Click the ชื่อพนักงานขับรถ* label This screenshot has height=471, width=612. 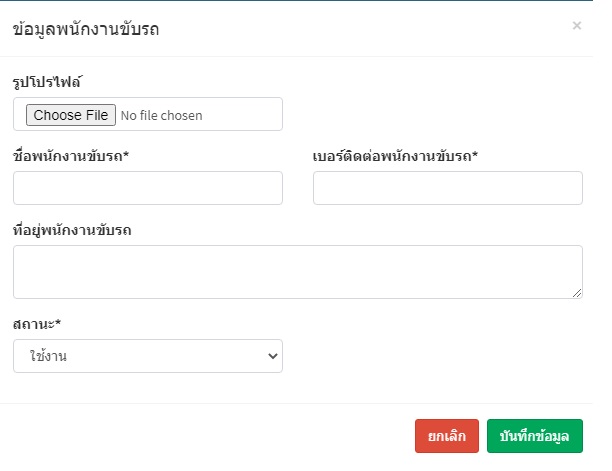(x=71, y=156)
